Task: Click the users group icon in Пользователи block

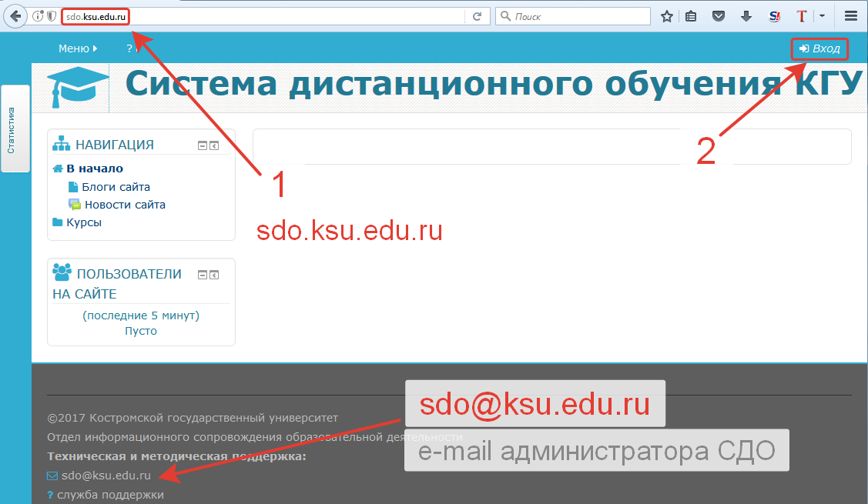Action: coord(62,272)
